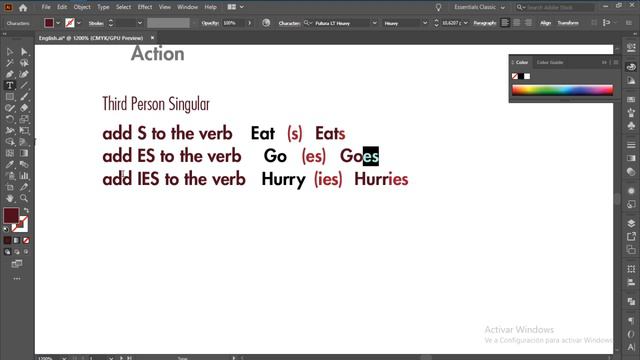Open the font style Heavy dropdown
This screenshot has height=360, width=640.
click(424, 23)
